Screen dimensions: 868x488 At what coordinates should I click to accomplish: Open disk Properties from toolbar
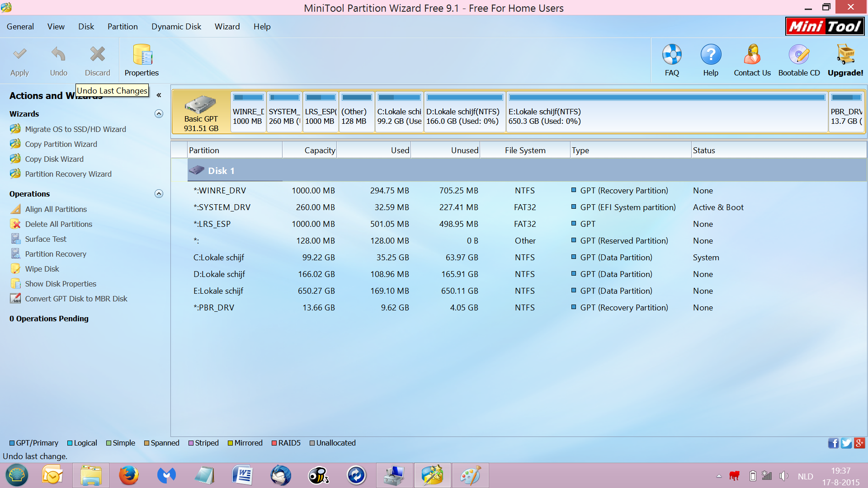click(142, 61)
